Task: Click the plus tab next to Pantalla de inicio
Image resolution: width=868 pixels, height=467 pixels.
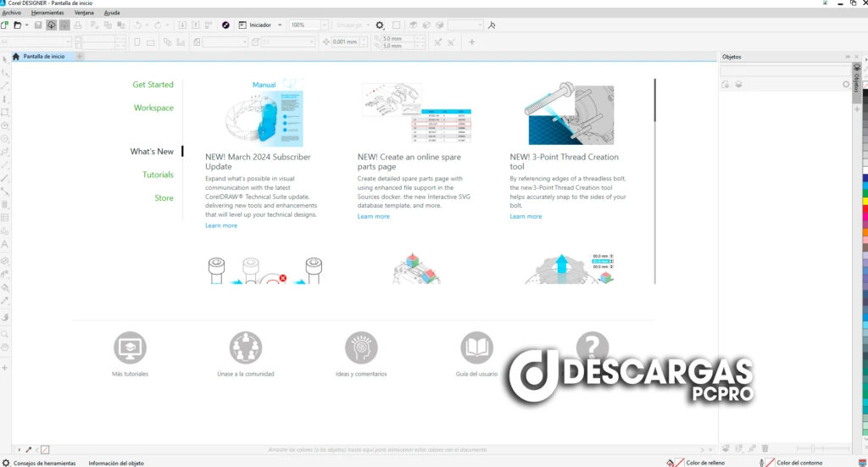Action: tap(80, 57)
